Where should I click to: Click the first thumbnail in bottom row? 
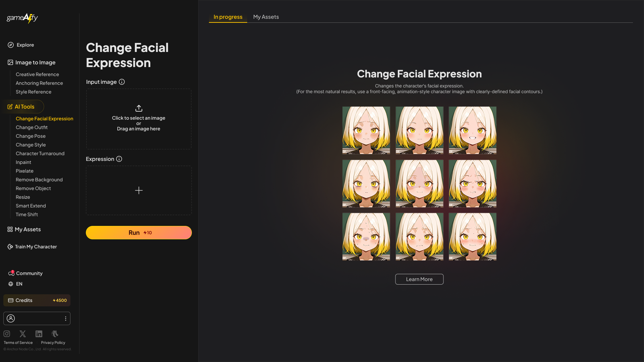click(x=366, y=237)
